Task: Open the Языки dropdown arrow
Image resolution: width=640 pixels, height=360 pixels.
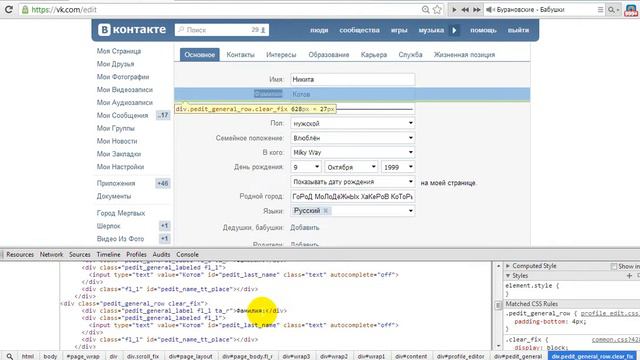Action: pos(411,211)
